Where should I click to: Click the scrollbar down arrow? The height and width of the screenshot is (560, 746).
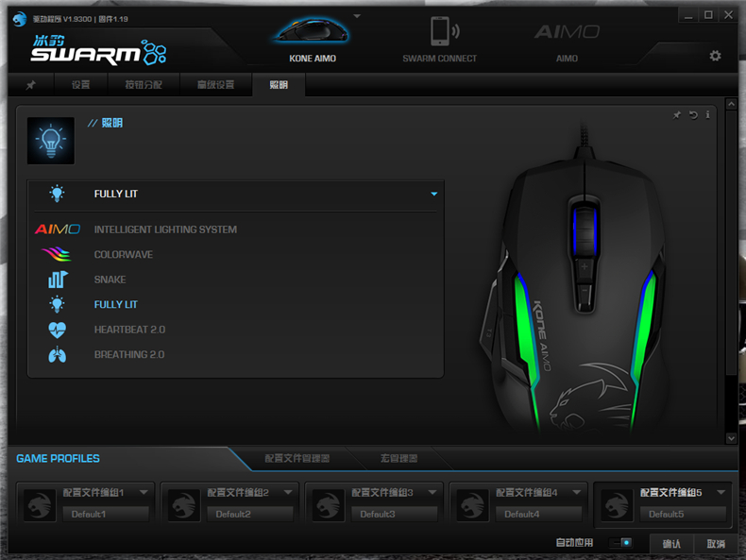click(x=731, y=438)
